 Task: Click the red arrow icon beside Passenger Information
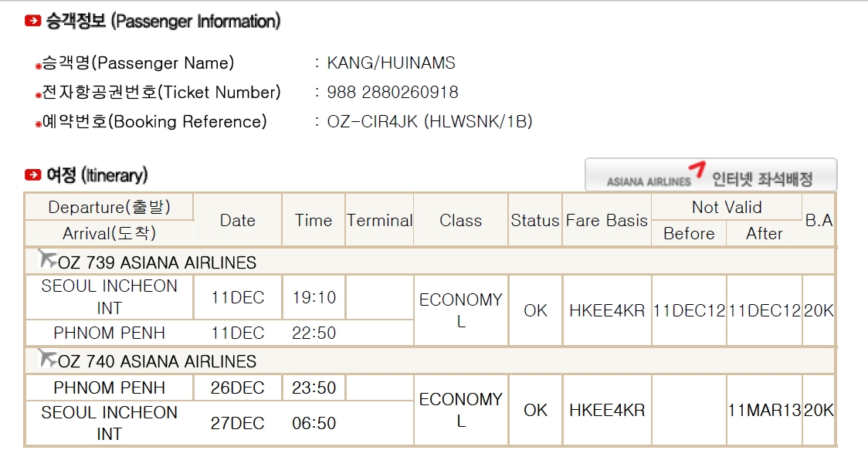[x=32, y=21]
